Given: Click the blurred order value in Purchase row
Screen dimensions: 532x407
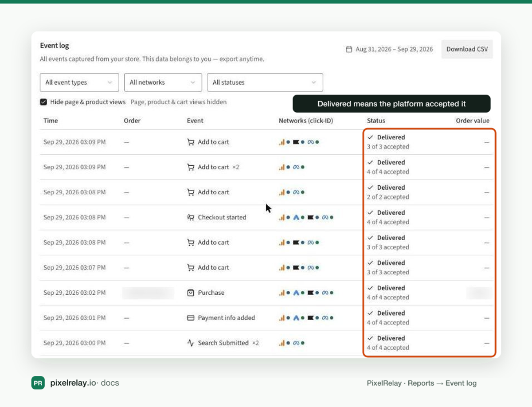Looking at the screenshot, I should click(x=478, y=293).
